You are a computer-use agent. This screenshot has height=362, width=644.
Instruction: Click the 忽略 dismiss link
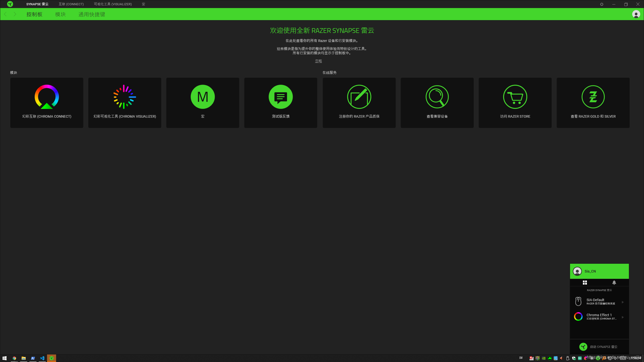318,61
